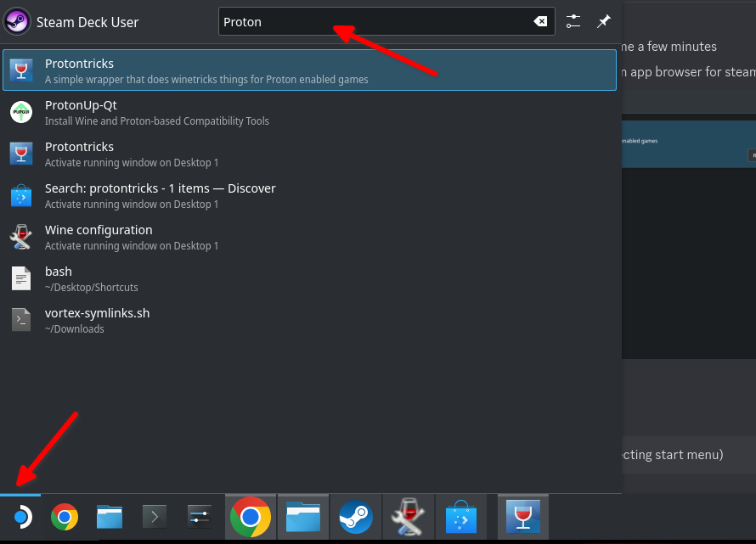Switch to the larger highlighted Chrome window in the taskbar
Image resolution: width=756 pixels, height=544 pixels.
click(251, 516)
